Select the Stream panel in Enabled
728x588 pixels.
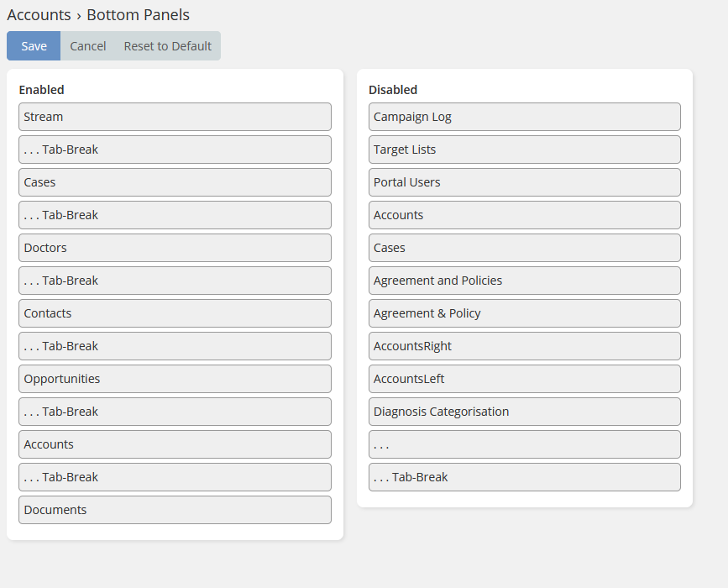175,117
